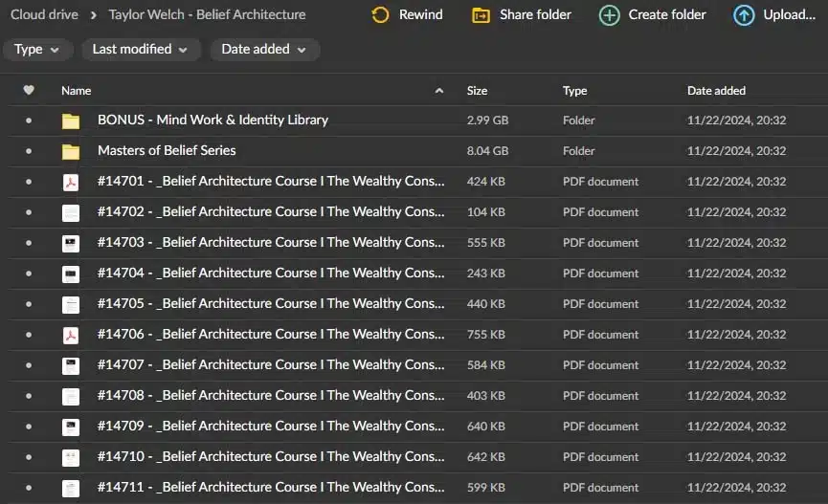Viewport: 828px width, 504px height.
Task: Toggle favorite dot for file #14701
Action: [29, 182]
